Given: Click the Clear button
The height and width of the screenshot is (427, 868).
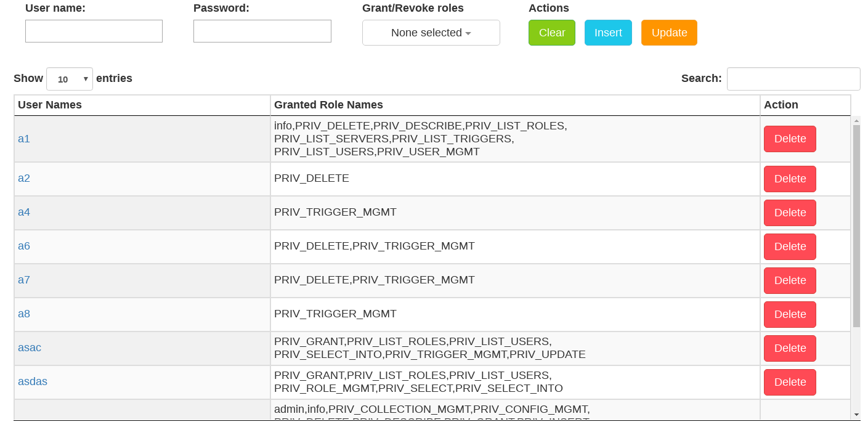Looking at the screenshot, I should point(551,32).
